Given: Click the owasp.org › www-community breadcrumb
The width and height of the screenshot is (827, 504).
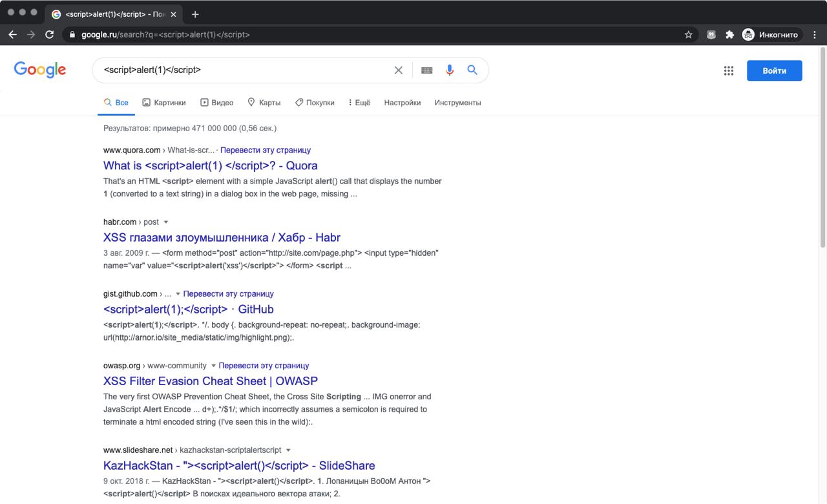Looking at the screenshot, I should pyautogui.click(x=155, y=365).
